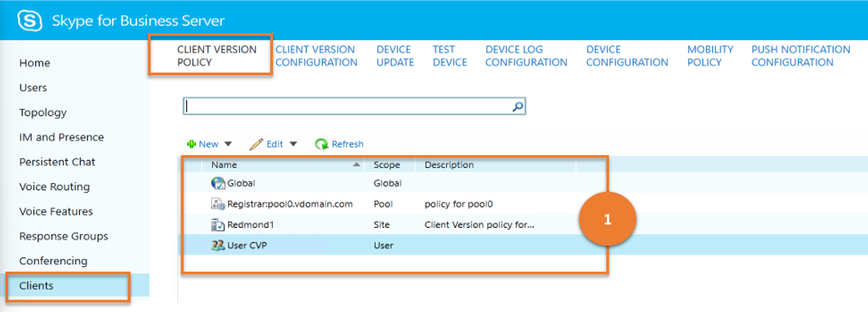Open the Test Device tab
The width and height of the screenshot is (868, 312).
point(449,56)
